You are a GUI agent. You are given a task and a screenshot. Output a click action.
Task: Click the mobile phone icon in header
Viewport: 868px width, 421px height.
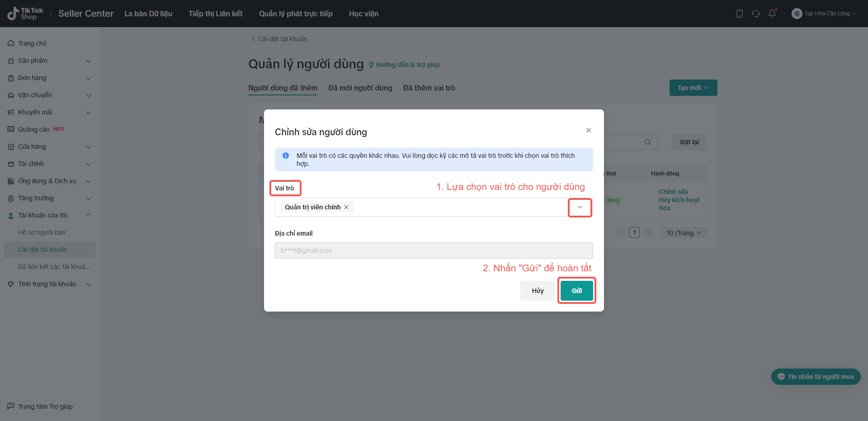tap(740, 14)
